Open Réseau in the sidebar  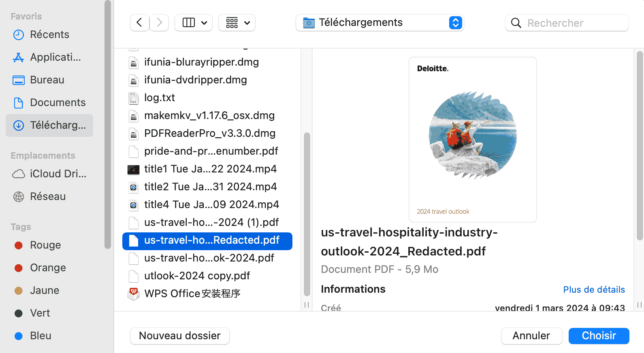point(49,196)
